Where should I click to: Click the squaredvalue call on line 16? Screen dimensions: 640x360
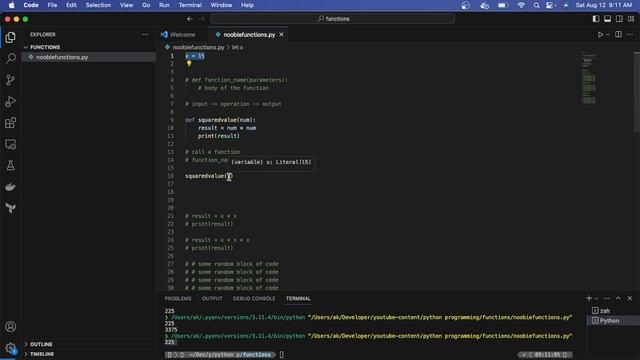(208, 176)
